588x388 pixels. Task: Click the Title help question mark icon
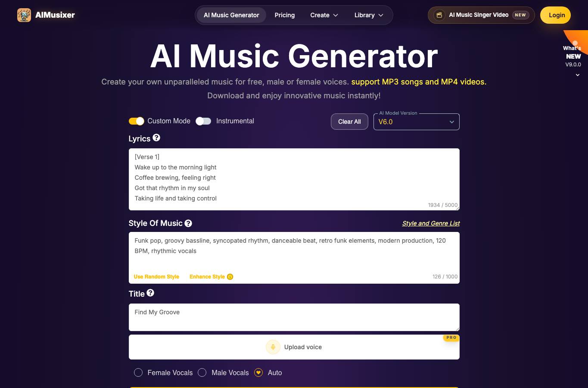click(150, 293)
